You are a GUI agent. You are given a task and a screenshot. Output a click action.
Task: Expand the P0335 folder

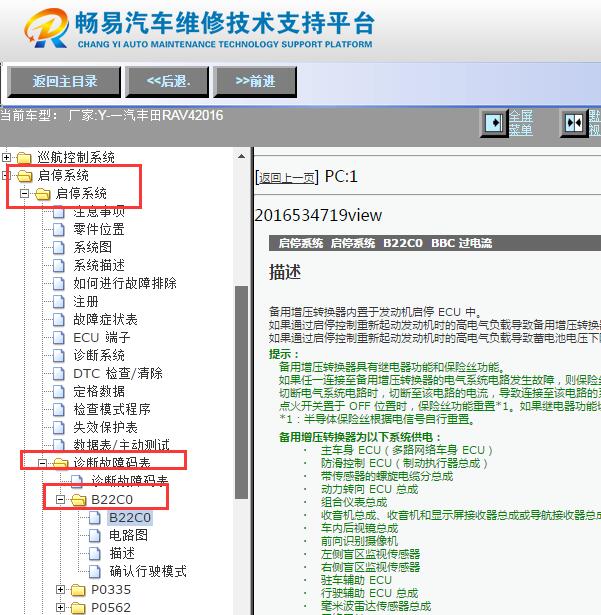click(60, 589)
